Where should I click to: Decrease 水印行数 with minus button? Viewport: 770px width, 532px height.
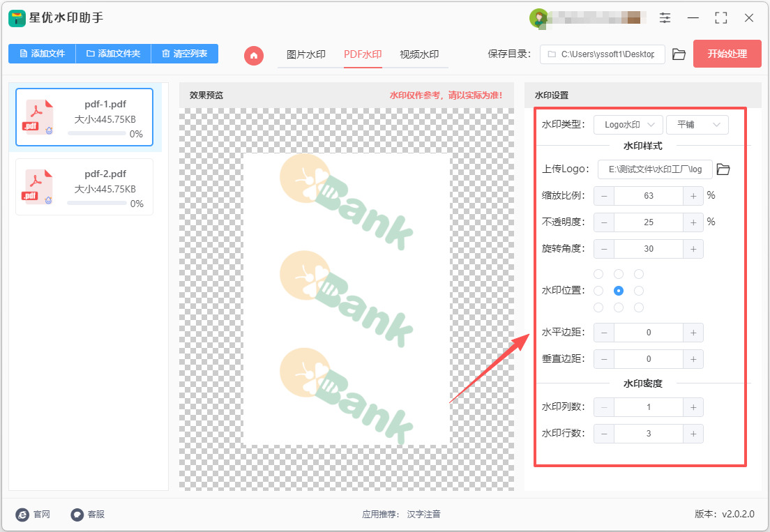point(604,434)
